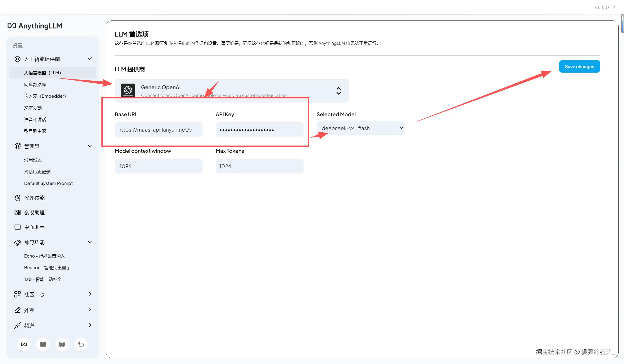The image size is (624, 364).
Task: Open the Selected Model dropdown
Action: 360,128
